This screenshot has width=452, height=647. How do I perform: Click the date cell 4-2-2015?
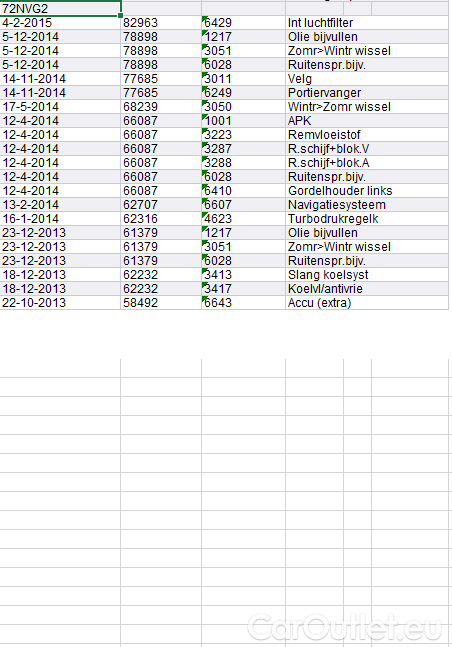60,23
